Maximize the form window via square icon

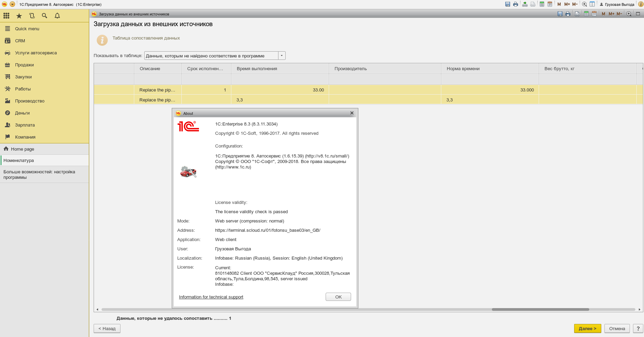click(638, 14)
